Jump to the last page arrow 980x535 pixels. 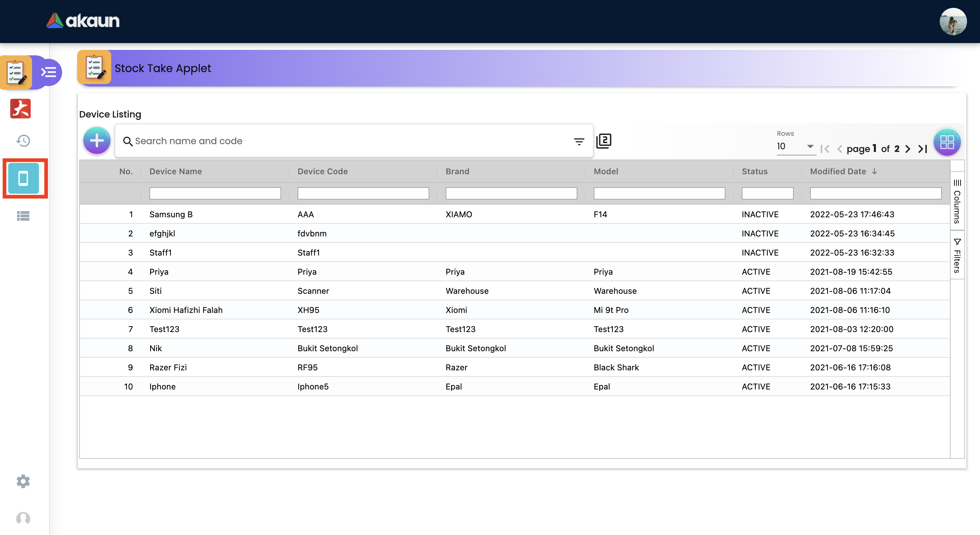pyautogui.click(x=923, y=149)
